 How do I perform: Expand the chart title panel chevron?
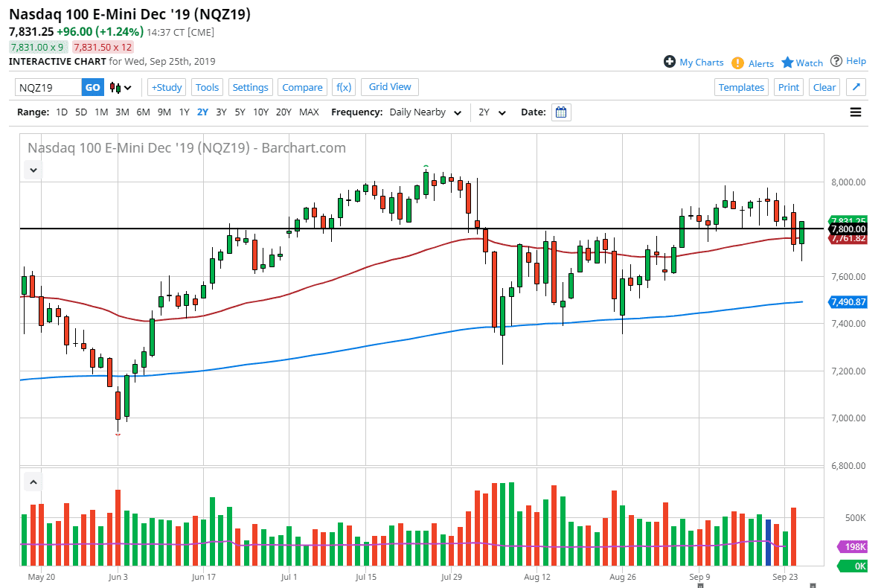tap(33, 170)
